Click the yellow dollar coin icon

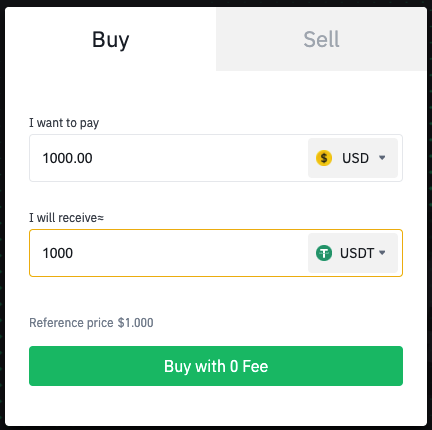tap(324, 158)
